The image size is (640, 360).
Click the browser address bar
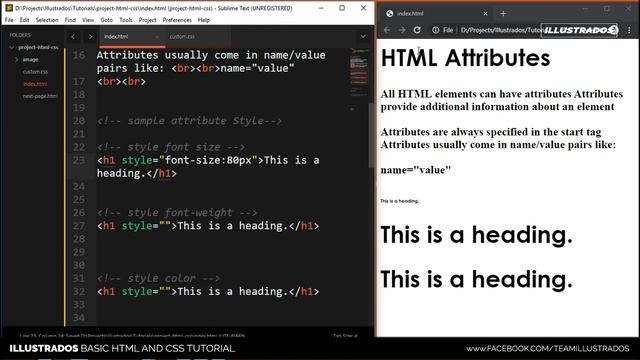(x=501, y=30)
